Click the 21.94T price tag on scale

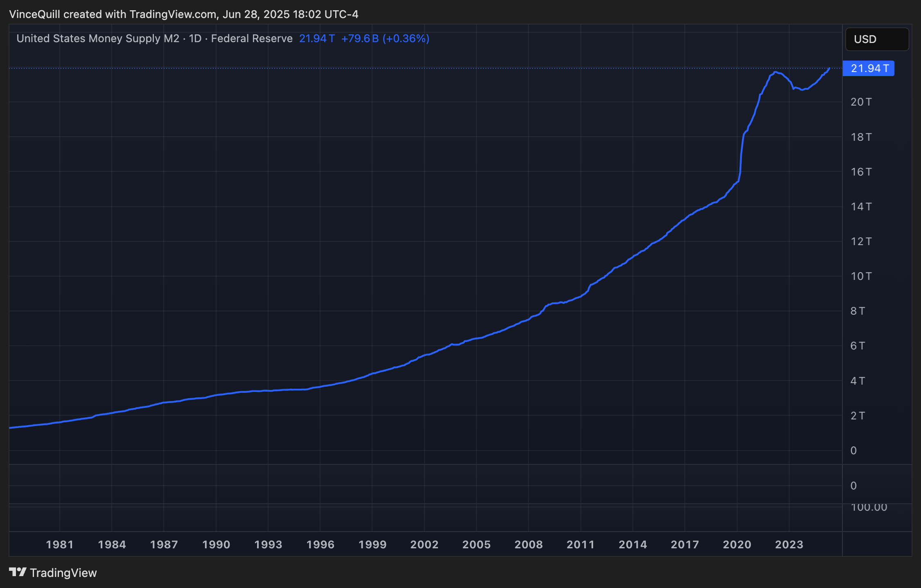[869, 68]
